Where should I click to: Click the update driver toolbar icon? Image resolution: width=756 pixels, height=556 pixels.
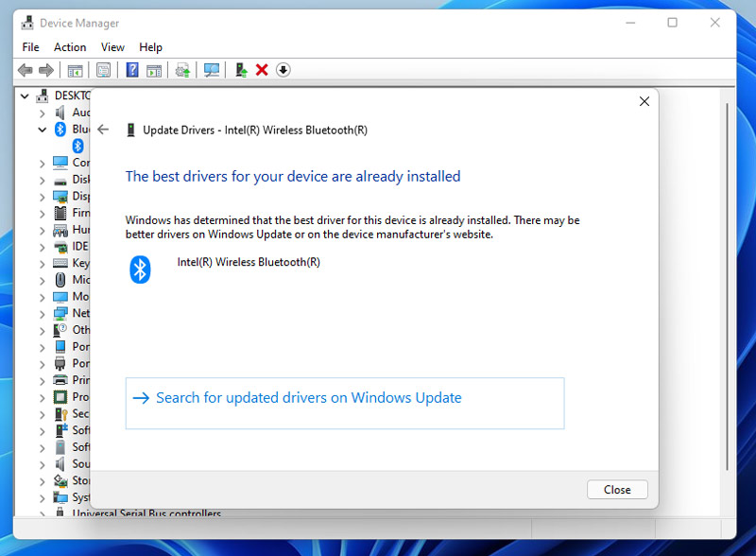pyautogui.click(x=182, y=70)
